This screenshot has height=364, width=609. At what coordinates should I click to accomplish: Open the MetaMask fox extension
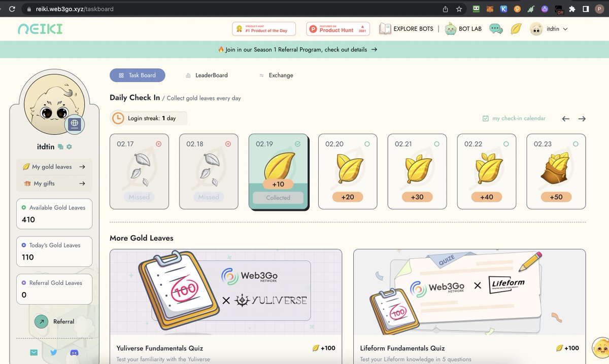click(x=490, y=9)
